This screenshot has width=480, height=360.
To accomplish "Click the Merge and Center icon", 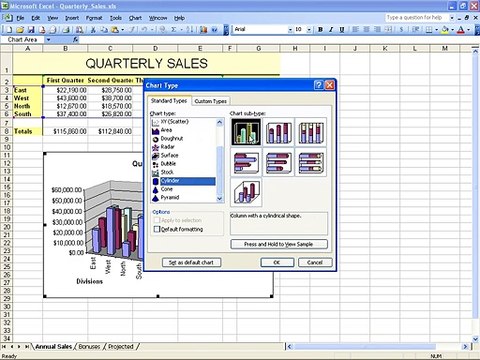I will pos(388,30).
